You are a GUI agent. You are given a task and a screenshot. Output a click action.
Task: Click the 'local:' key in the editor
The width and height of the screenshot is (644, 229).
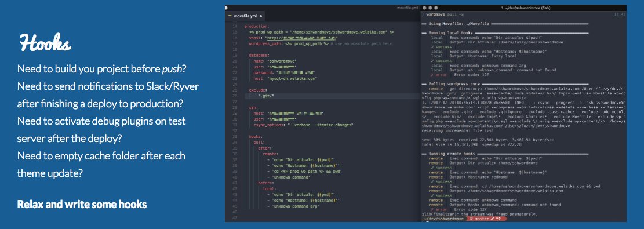(x=270, y=188)
